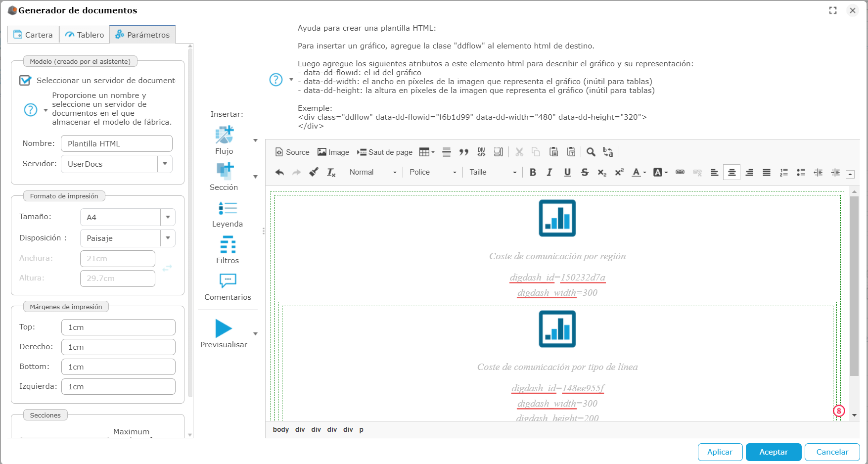Click the Cancelar button
This screenshot has width=868, height=464.
click(832, 452)
